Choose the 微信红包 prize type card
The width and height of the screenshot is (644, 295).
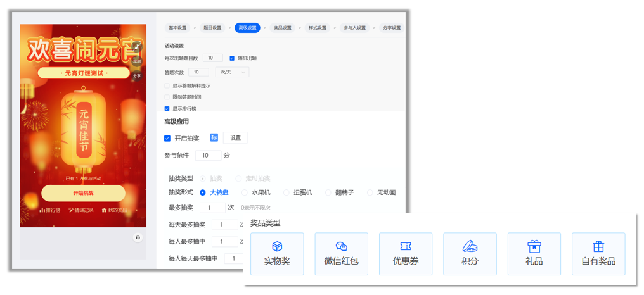pyautogui.click(x=341, y=254)
